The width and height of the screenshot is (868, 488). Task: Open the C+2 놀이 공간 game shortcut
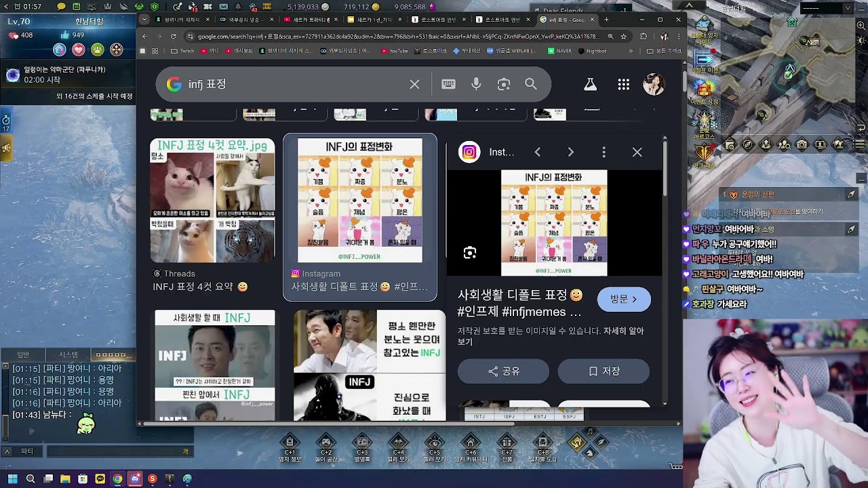326,447
